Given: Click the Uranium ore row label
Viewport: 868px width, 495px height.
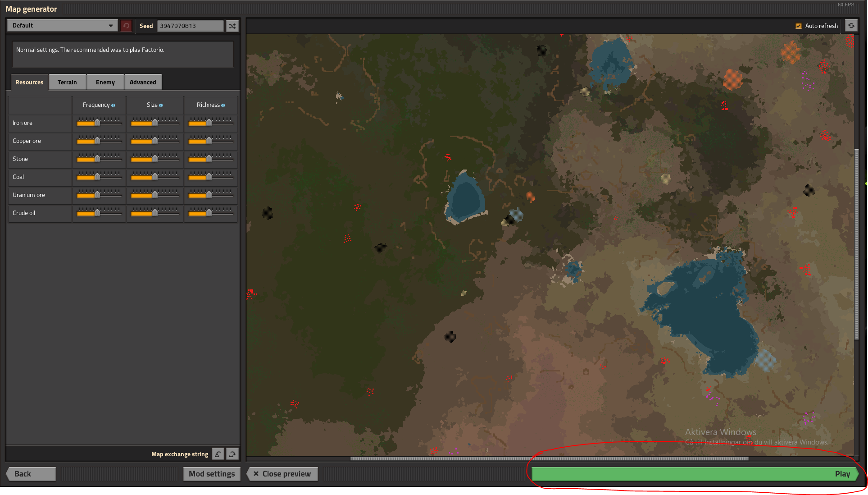Looking at the screenshot, I should click(x=29, y=195).
